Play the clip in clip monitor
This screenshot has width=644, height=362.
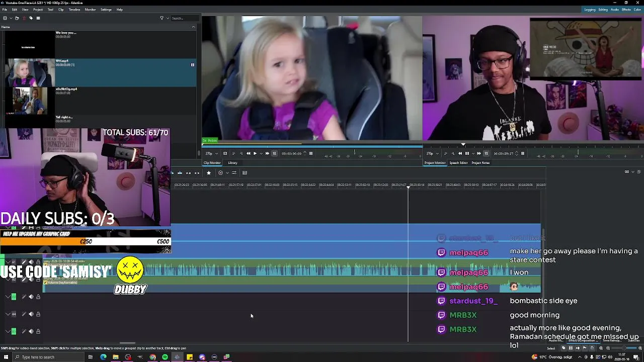click(255, 153)
